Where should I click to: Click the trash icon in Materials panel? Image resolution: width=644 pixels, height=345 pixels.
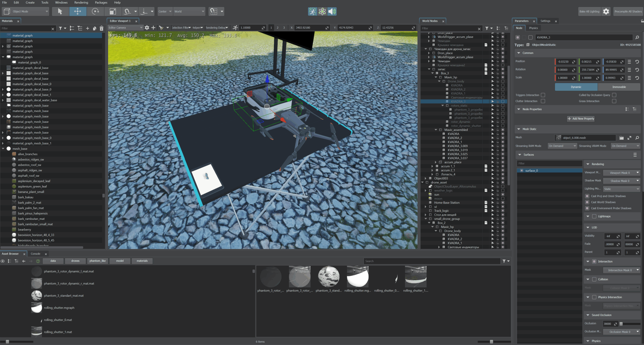(102, 28)
